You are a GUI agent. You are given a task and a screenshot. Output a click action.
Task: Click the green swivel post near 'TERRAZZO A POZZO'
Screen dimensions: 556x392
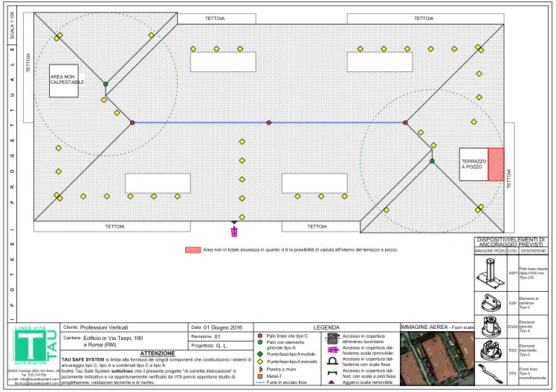pos(432,161)
